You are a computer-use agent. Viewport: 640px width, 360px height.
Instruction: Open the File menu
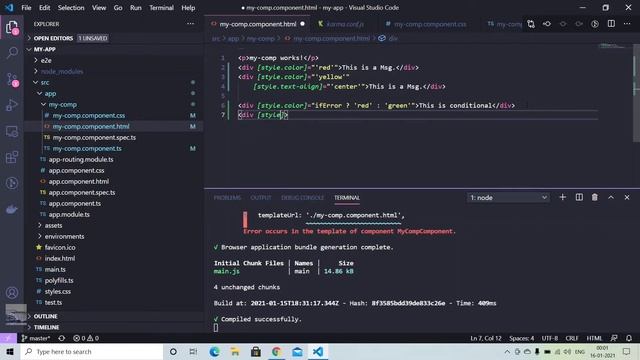click(x=26, y=8)
